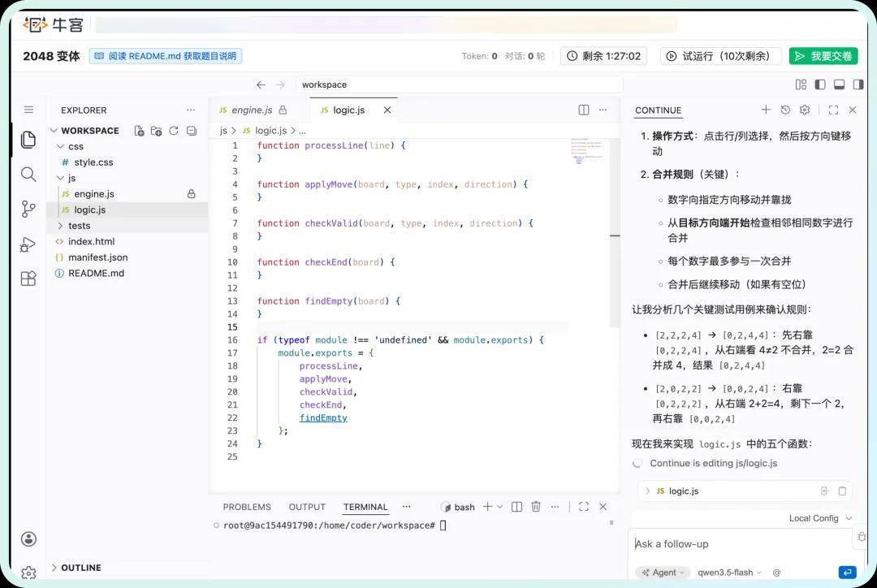This screenshot has width=877, height=588.
Task: Toggle the bottom panel visibility
Action: [837, 84]
